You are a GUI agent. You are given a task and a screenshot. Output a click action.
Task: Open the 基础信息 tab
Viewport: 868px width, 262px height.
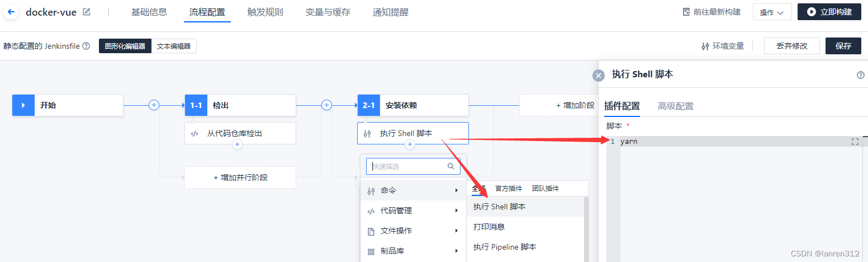(x=149, y=12)
